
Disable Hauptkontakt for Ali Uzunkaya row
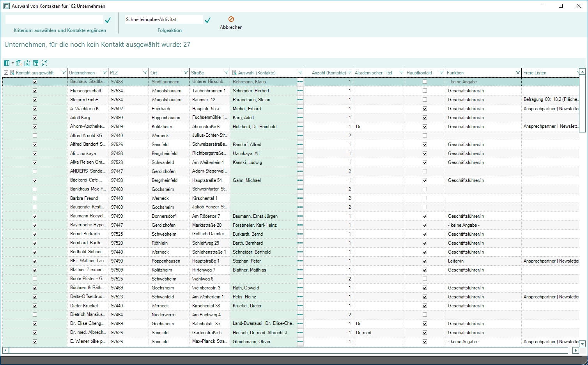[425, 153]
